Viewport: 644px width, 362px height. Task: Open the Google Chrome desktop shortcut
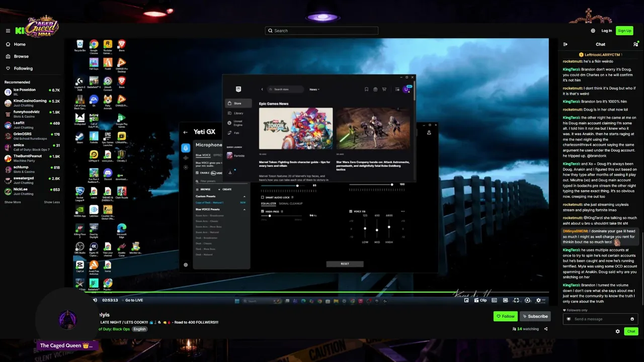(94, 46)
